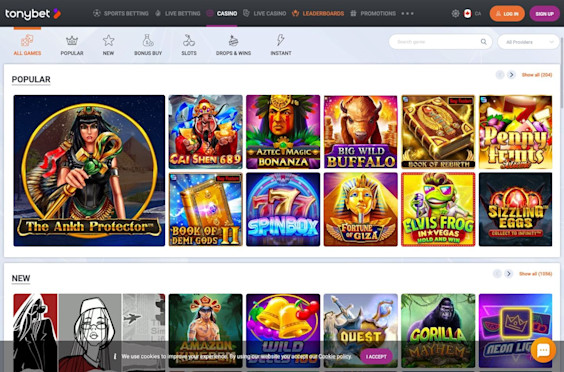Show next Popular games arrow
The width and height of the screenshot is (564, 372).
(x=511, y=75)
